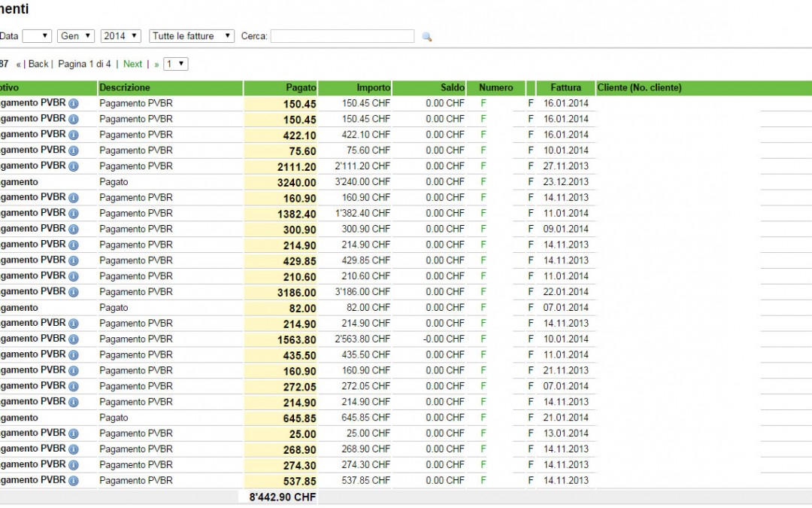The image size is (812, 508).
Task: Click info icon in the 537.85 row
Action: point(73,481)
